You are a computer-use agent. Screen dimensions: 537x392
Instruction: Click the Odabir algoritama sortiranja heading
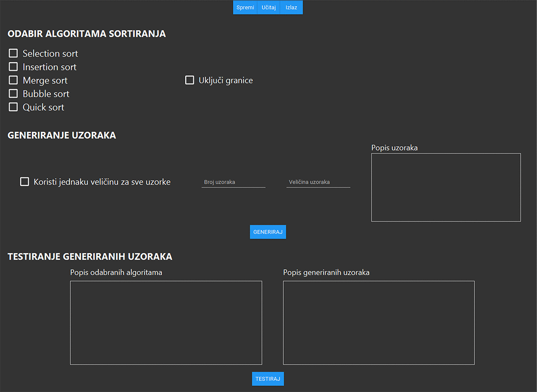point(87,34)
